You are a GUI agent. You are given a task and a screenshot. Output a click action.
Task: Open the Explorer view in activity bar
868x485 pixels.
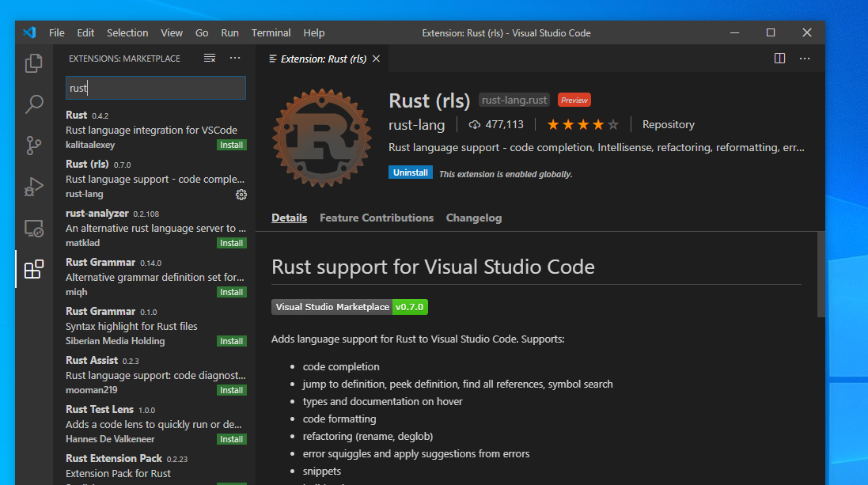click(x=34, y=63)
